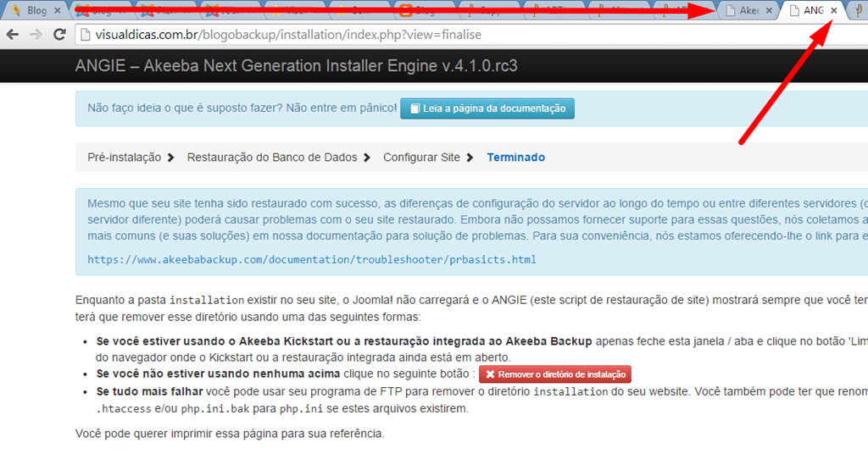Viewport: 868px width, 465px height.
Task: Click the Pré-instalação breadcrumb step
Action: pyautogui.click(x=124, y=158)
